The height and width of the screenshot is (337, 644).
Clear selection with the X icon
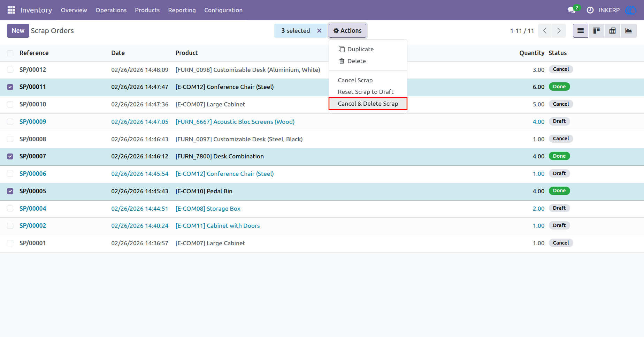(319, 31)
